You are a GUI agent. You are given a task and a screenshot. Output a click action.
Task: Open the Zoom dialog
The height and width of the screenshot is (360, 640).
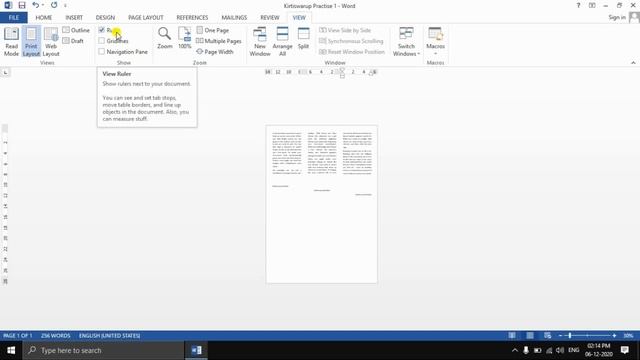tap(164, 38)
